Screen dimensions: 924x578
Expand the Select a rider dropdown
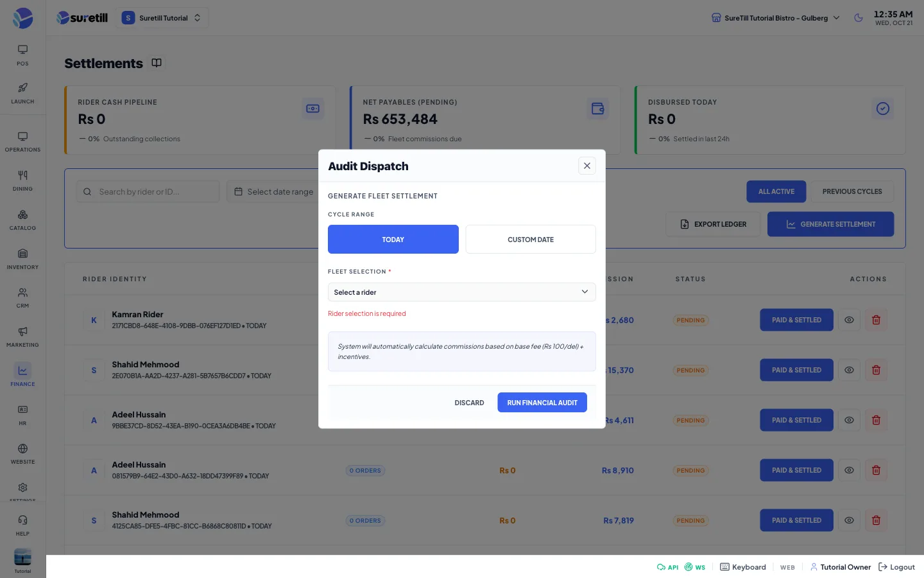pyautogui.click(x=462, y=292)
